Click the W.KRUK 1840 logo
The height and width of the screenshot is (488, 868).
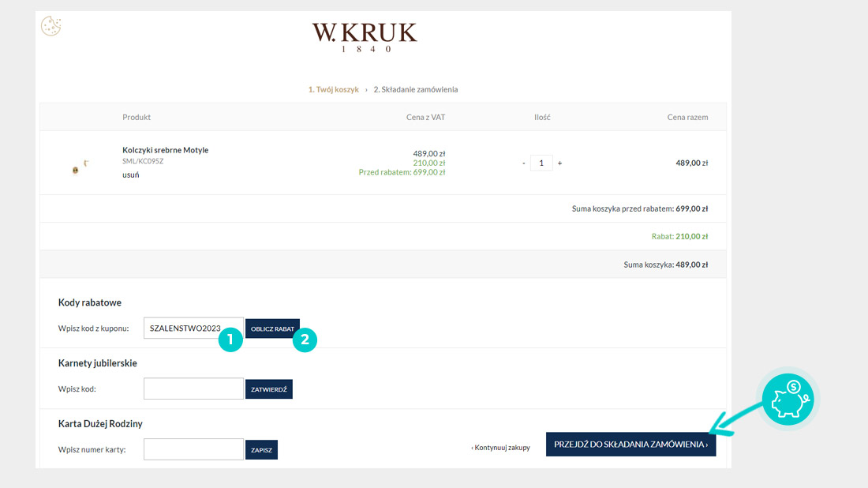click(x=365, y=38)
